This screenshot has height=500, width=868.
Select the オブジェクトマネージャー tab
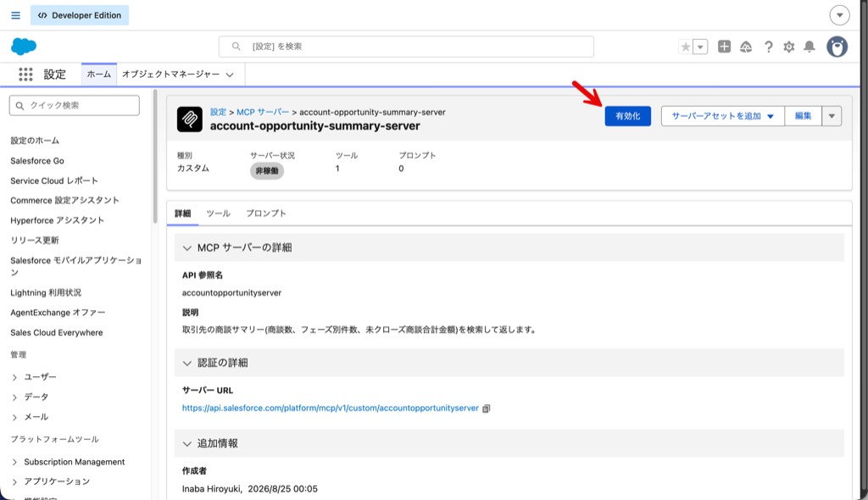pos(170,75)
